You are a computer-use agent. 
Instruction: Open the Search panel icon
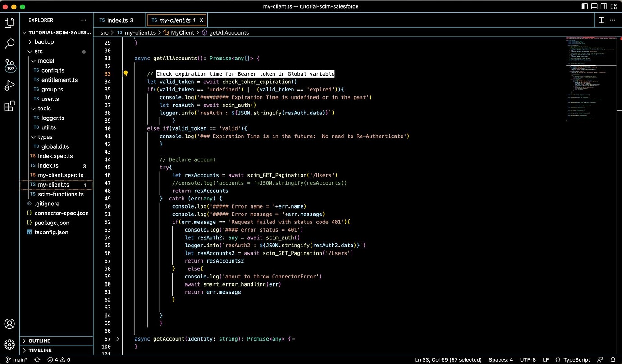pos(9,43)
